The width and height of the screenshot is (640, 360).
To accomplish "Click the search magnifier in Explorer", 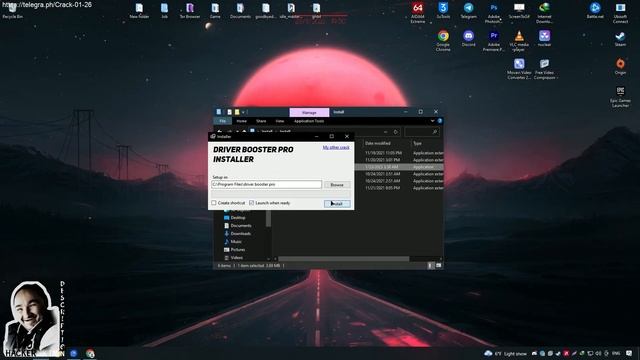I will [x=435, y=132].
